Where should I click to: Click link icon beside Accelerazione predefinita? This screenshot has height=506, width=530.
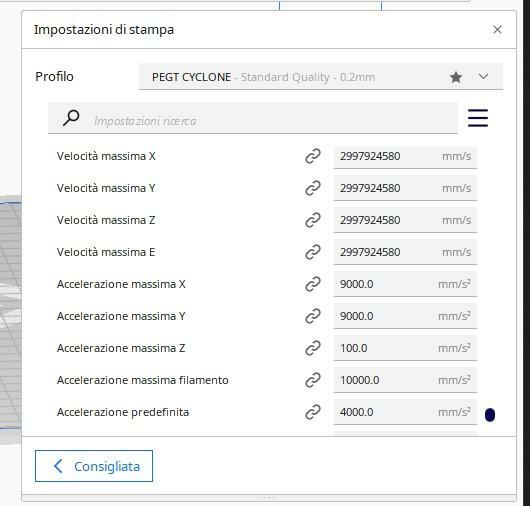click(x=313, y=412)
